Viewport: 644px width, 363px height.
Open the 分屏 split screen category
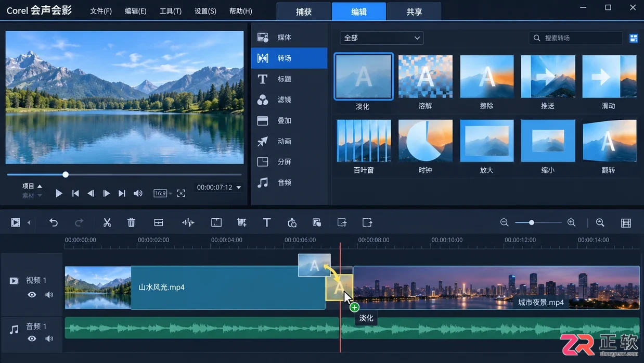click(289, 162)
